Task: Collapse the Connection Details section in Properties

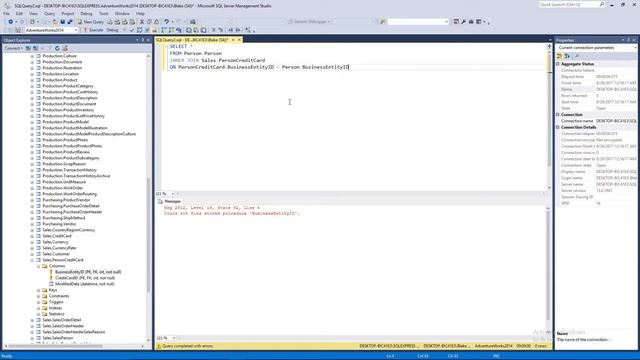Action: (558, 127)
